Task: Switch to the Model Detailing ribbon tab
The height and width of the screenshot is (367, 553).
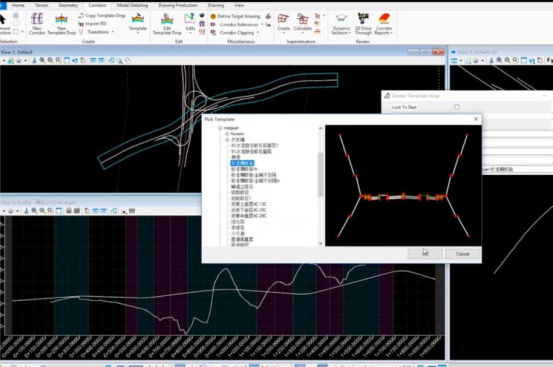Action: [132, 5]
